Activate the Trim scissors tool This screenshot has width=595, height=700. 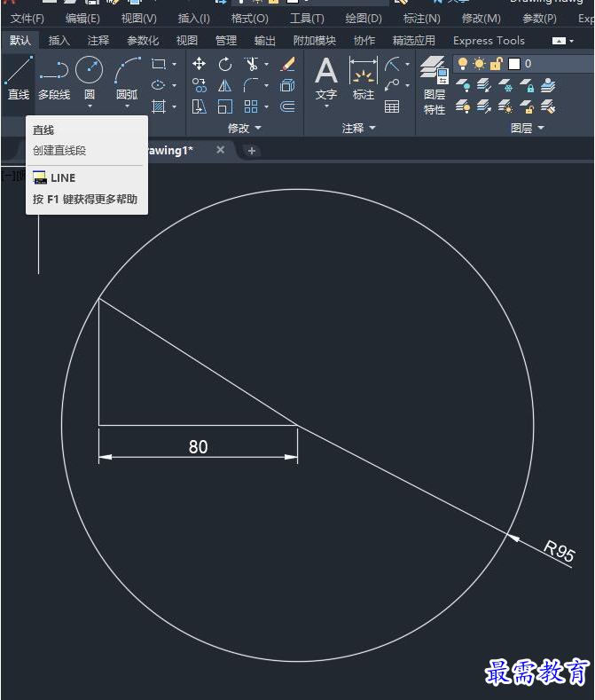(251, 64)
